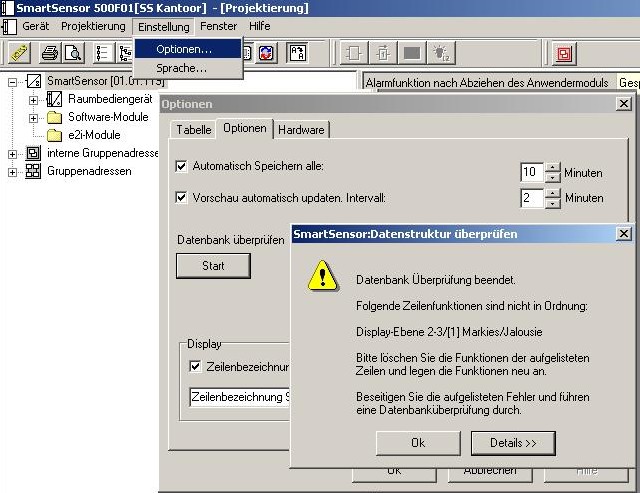
Task: Click the red square icon at toolbar right
Action: [565, 53]
